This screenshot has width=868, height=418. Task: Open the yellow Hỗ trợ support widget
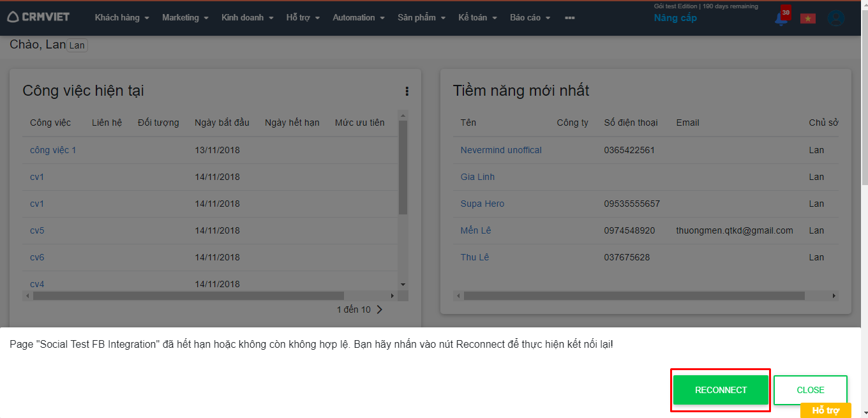point(826,410)
